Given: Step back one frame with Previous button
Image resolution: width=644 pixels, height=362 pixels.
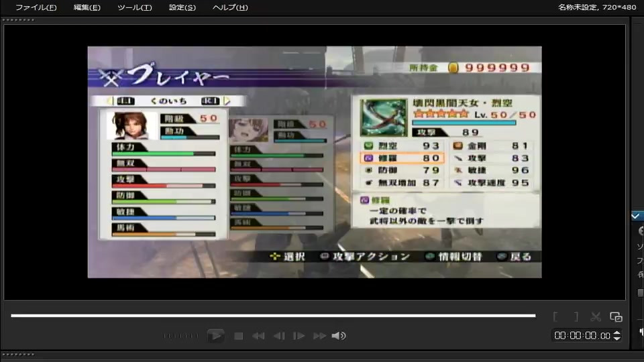Looking at the screenshot, I should point(279,336).
